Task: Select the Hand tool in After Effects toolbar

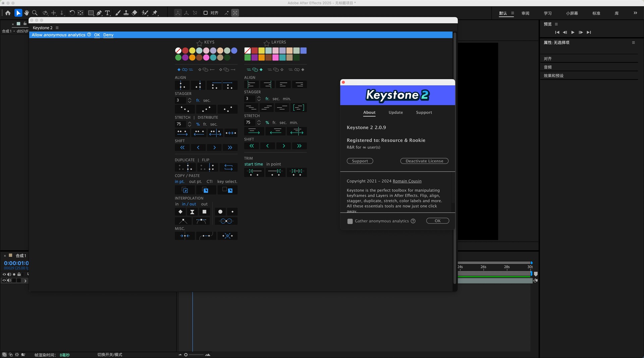Action: click(26, 13)
